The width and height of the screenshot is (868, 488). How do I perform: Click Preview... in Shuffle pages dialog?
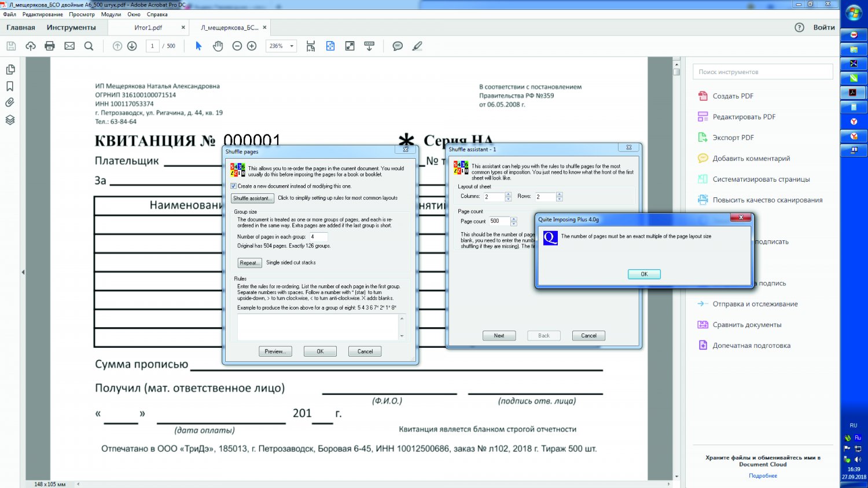tap(275, 351)
